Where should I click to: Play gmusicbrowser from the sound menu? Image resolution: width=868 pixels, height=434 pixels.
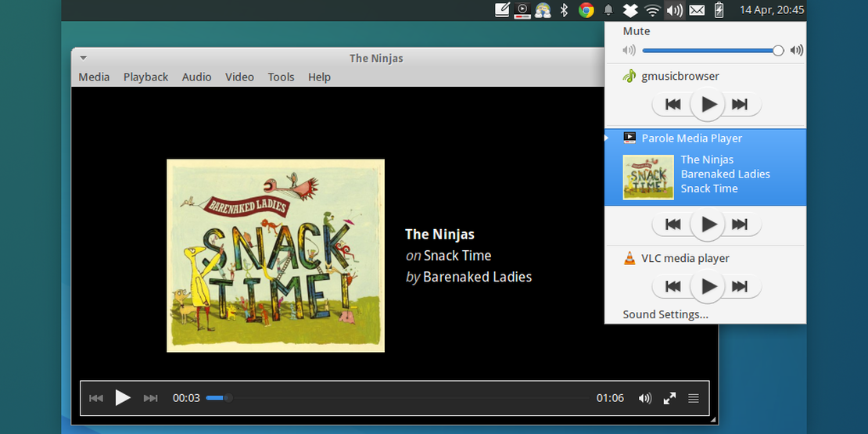(x=708, y=104)
